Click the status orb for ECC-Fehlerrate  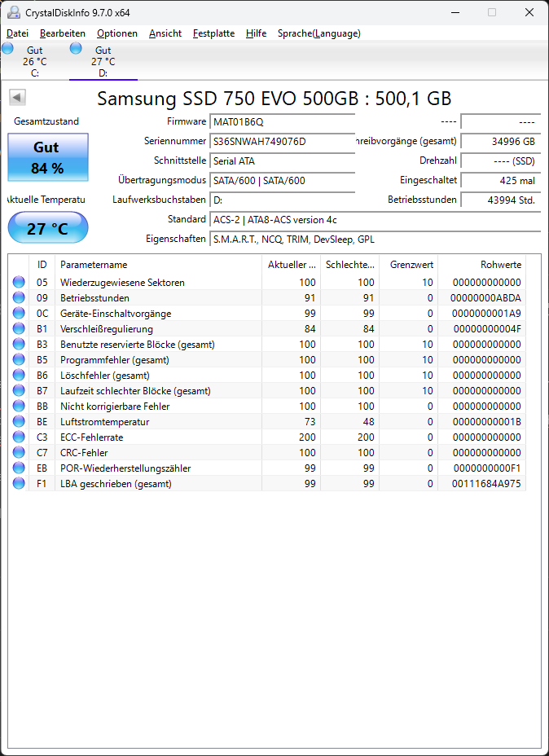(x=19, y=437)
